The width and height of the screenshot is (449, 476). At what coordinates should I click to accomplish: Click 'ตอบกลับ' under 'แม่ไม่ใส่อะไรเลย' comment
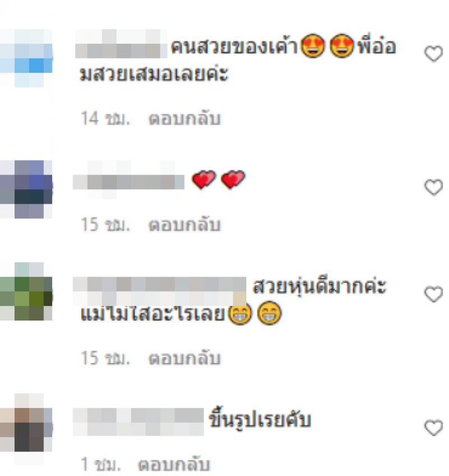pos(184,358)
